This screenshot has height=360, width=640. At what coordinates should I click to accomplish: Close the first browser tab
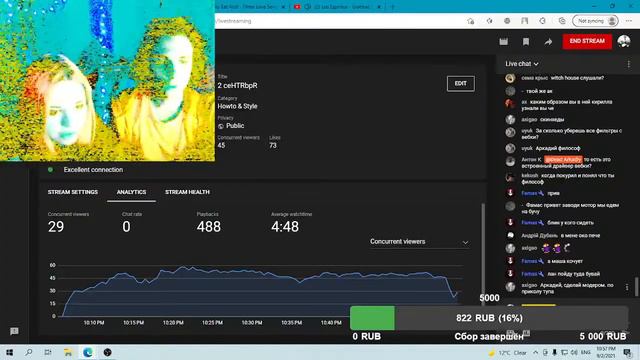283,7
